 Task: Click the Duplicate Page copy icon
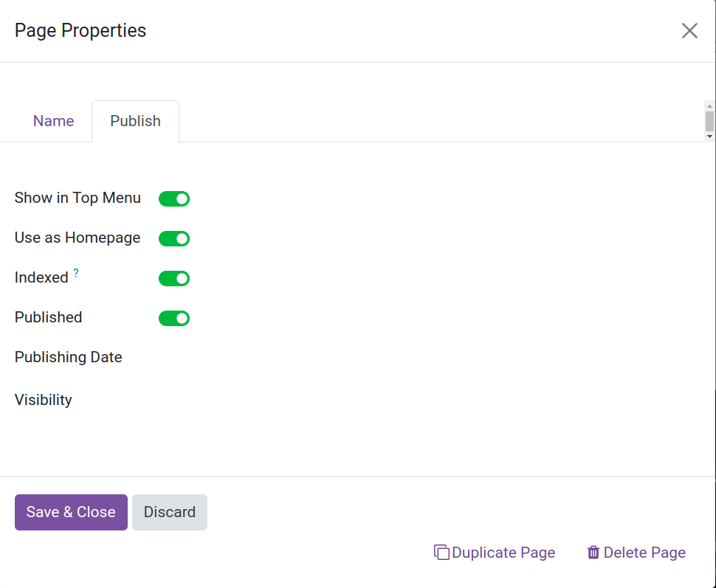(441, 552)
